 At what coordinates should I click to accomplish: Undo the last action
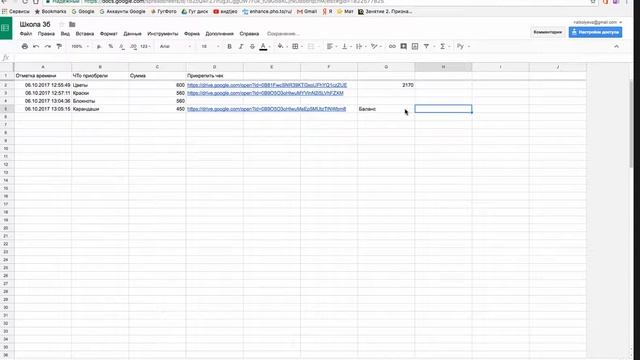(36, 47)
